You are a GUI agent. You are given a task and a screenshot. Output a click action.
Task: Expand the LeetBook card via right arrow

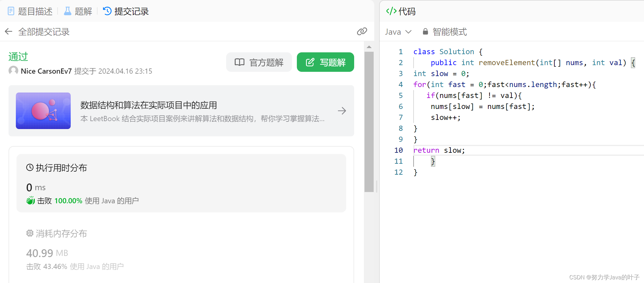coord(342,111)
